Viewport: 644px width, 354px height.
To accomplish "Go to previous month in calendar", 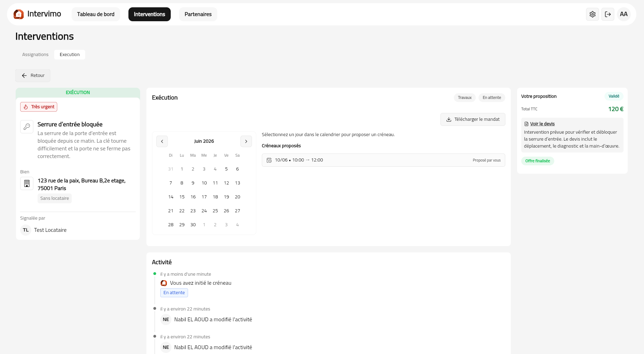I will (x=162, y=141).
